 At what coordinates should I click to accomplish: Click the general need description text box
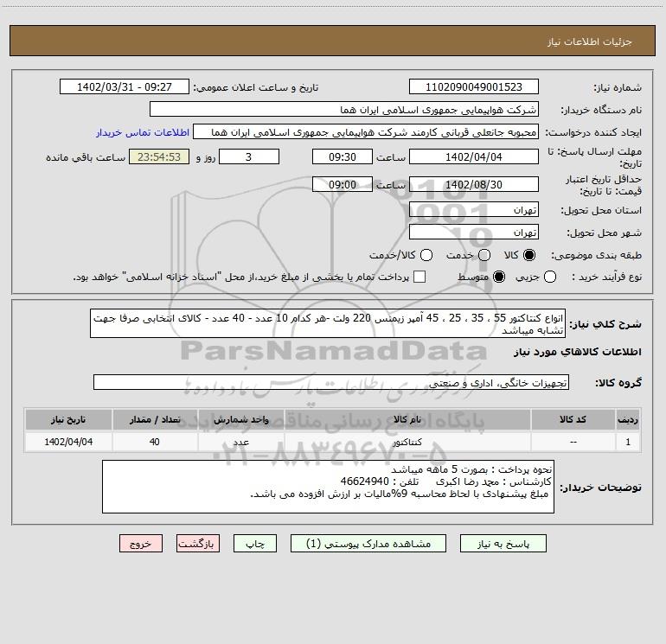coord(328,323)
